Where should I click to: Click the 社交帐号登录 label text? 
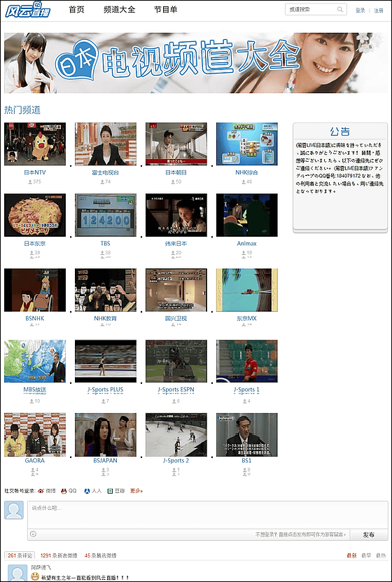20,491
